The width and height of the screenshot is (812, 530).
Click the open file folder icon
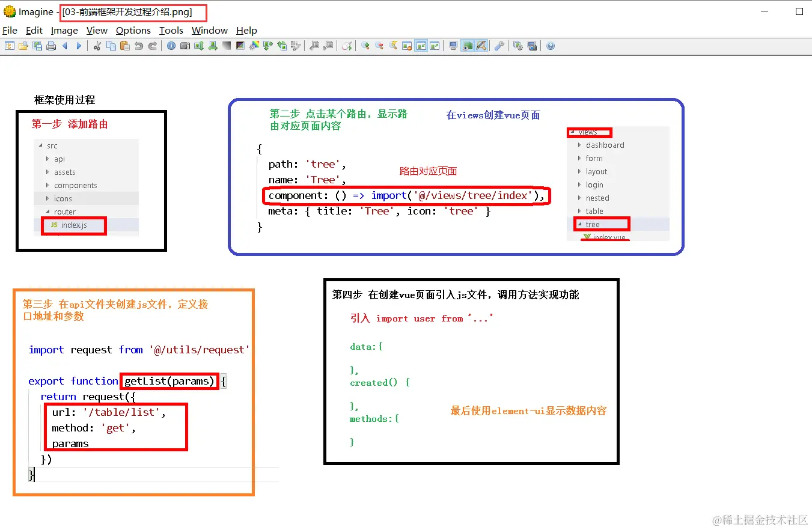click(23, 46)
